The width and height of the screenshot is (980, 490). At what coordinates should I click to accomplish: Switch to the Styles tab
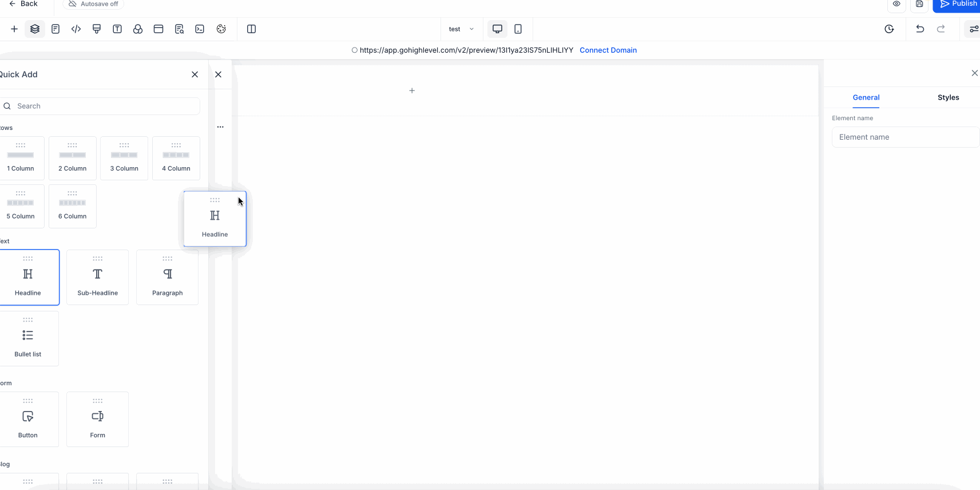948,98
